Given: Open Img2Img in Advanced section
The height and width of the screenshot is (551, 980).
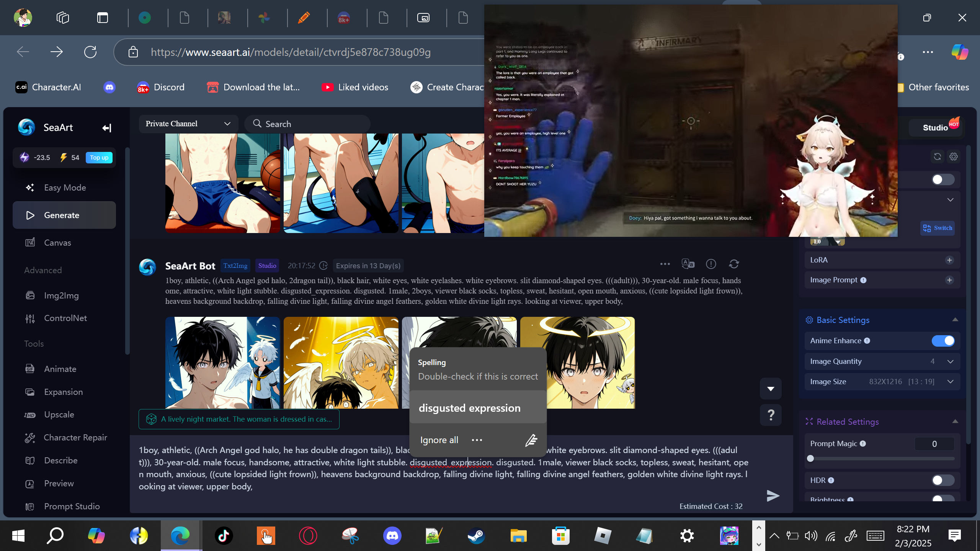Looking at the screenshot, I should tap(64, 295).
